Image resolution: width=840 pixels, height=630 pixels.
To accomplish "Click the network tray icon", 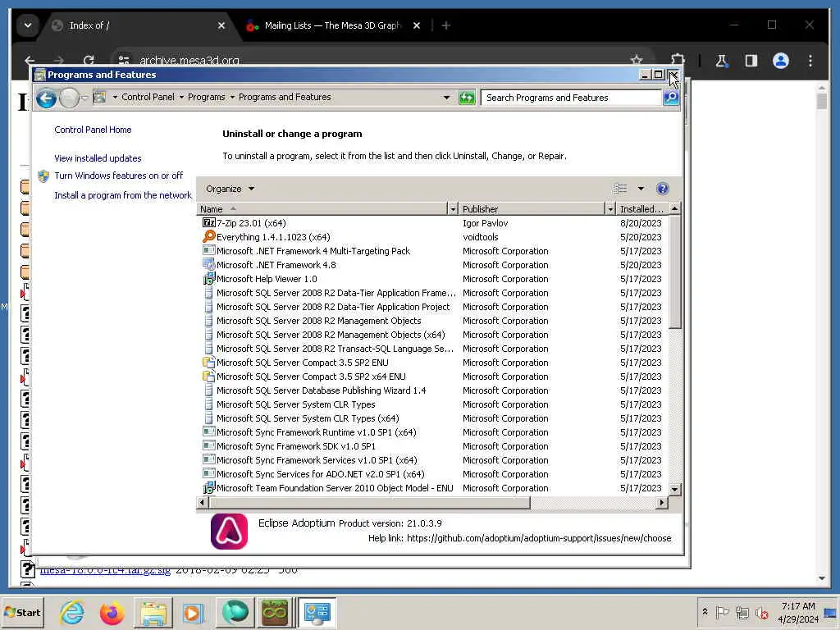I will click(x=742, y=612).
